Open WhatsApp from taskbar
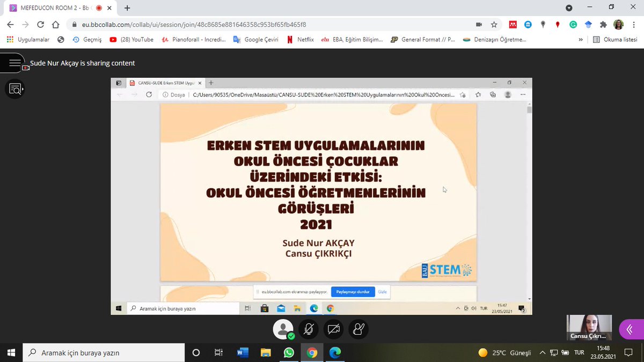 click(x=289, y=352)
